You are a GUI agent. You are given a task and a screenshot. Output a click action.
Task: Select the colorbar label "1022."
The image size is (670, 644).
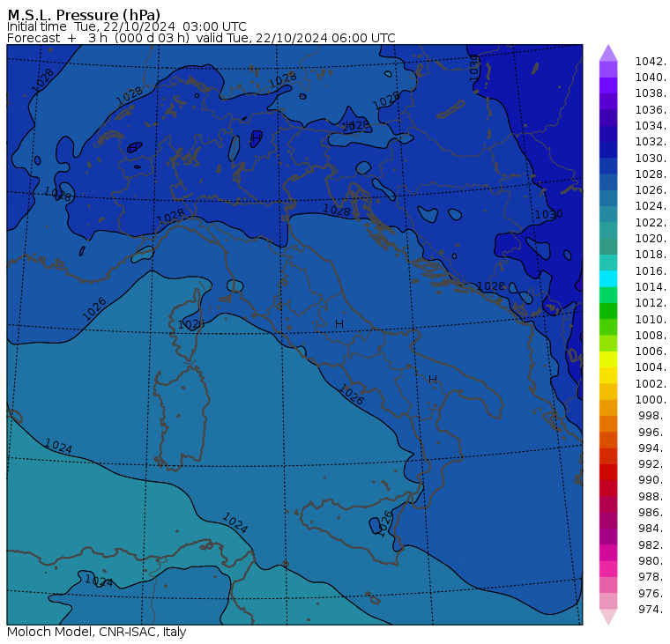pos(651,223)
